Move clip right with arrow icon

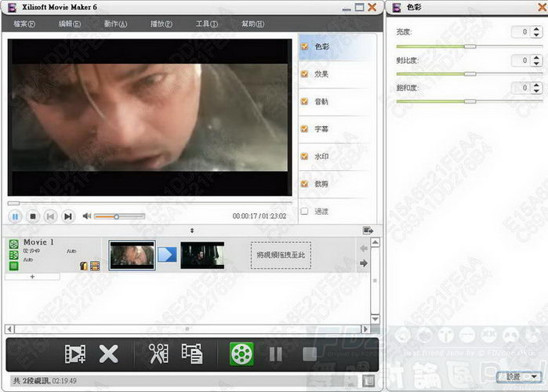364,263
